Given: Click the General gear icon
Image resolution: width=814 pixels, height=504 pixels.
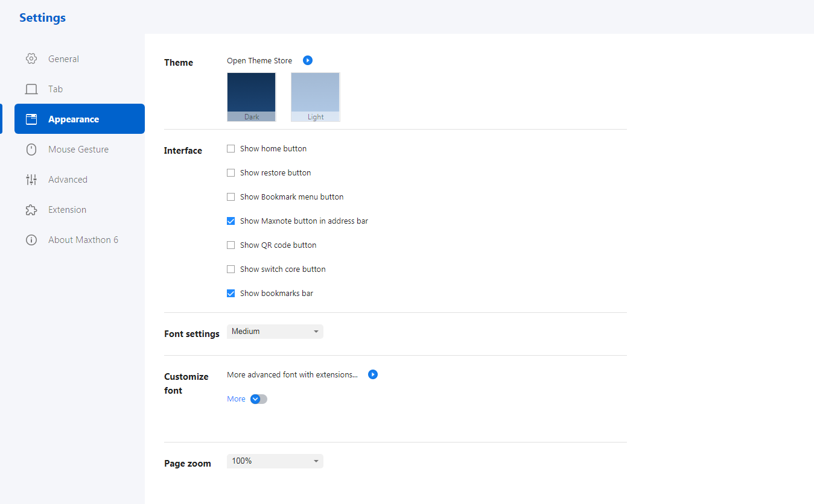Looking at the screenshot, I should click(31, 59).
